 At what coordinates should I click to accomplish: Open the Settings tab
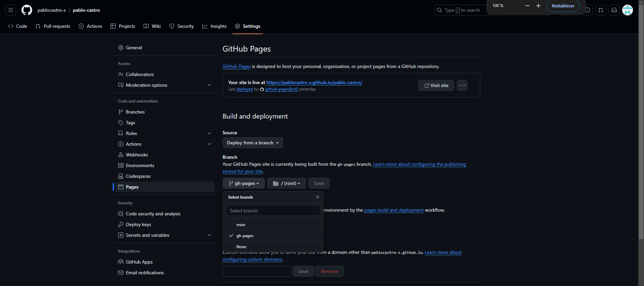click(x=248, y=26)
